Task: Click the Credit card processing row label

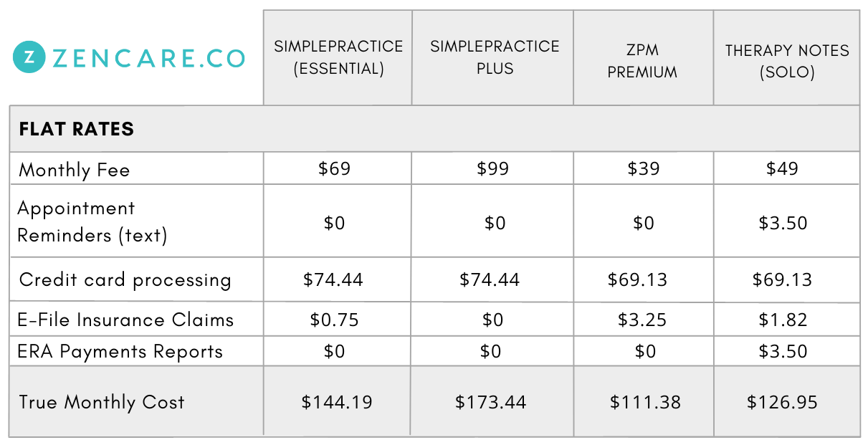Action: click(x=125, y=279)
